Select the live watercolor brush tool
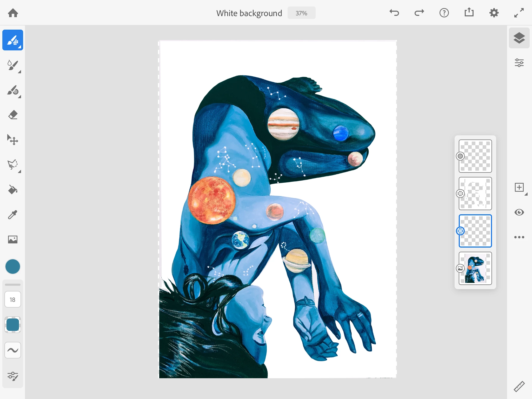532x399 pixels. pos(12,65)
